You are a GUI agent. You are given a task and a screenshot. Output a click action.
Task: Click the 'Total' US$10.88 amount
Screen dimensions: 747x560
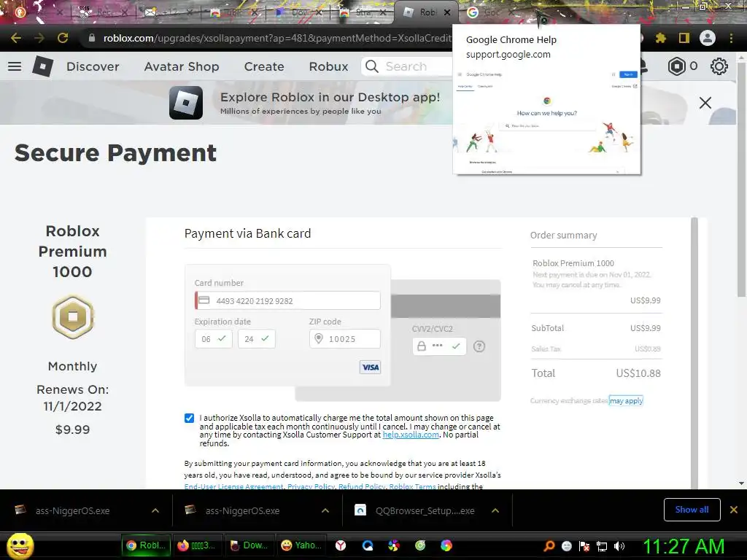point(638,373)
